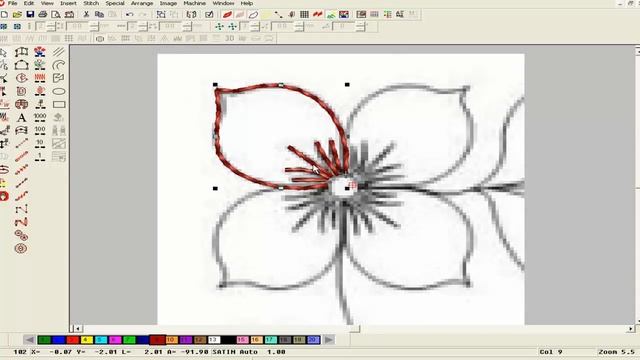The height and width of the screenshot is (360, 640).
Task: Select the blue and red flower icon
Action: coord(40,52)
